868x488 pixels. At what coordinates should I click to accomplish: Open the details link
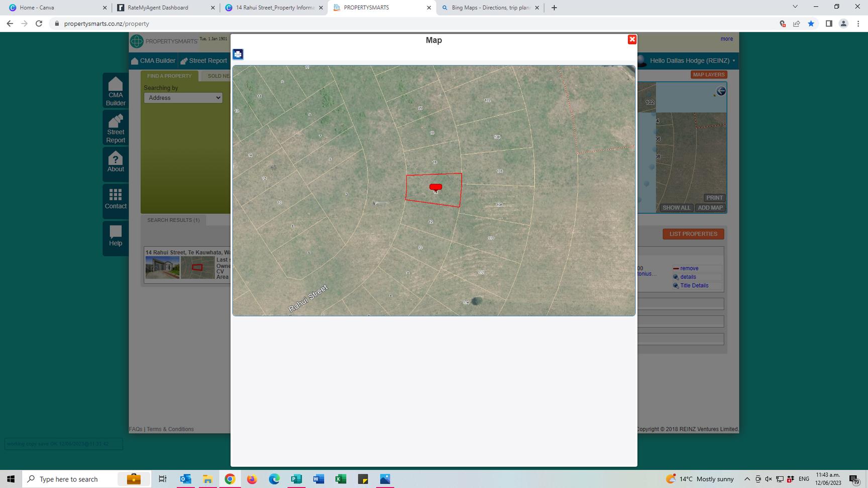coord(688,277)
